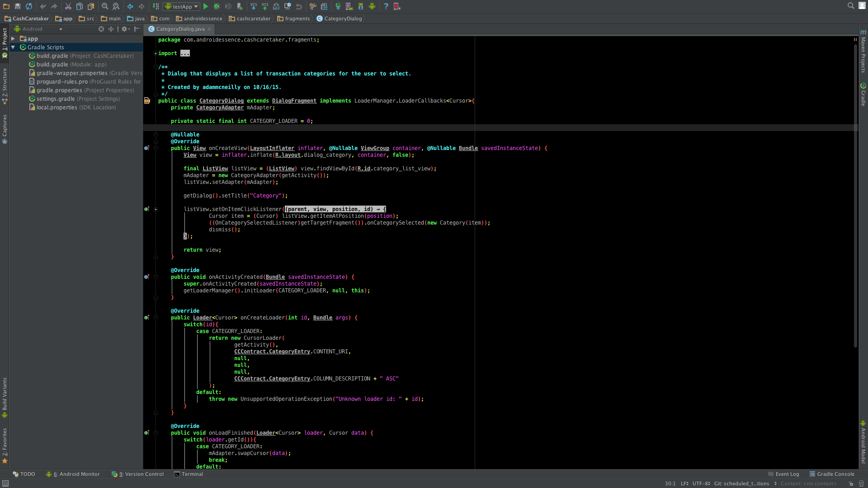868x488 pixels.
Task: Select the CategoryDialog.java editor tab
Action: click(180, 29)
